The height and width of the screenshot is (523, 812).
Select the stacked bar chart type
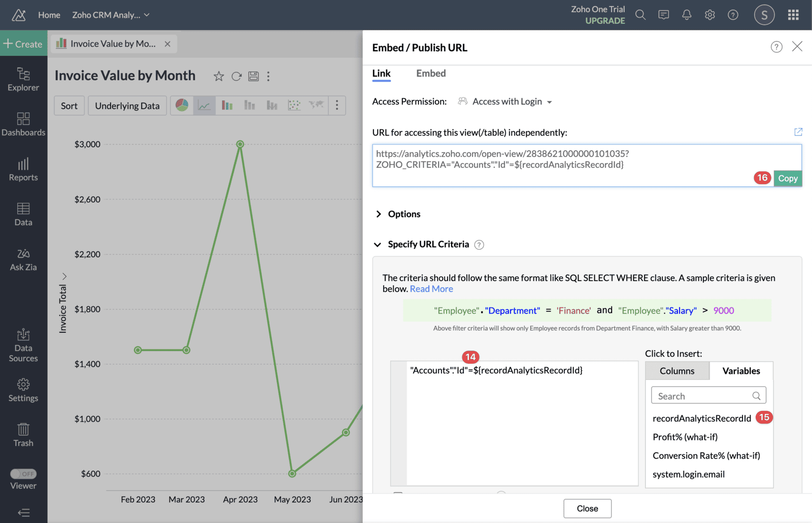pyautogui.click(x=249, y=106)
